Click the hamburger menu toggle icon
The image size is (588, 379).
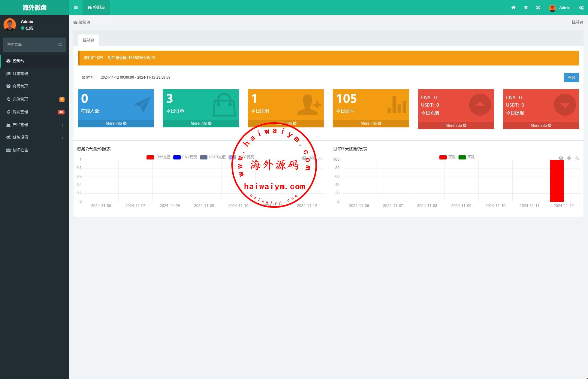[x=76, y=8]
